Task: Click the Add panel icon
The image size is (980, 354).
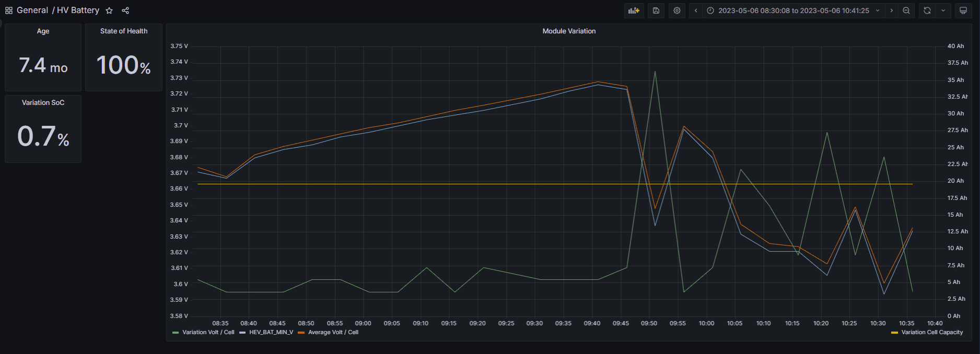Action: pos(634,10)
